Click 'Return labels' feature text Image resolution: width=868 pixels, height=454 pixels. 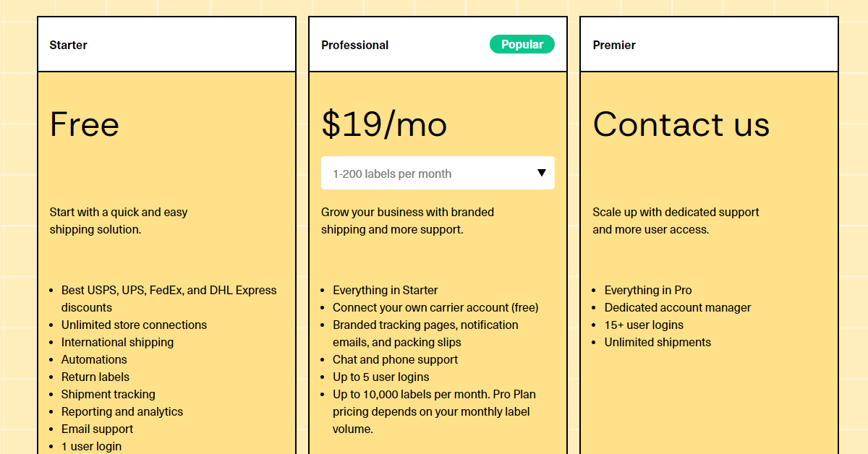click(x=95, y=377)
